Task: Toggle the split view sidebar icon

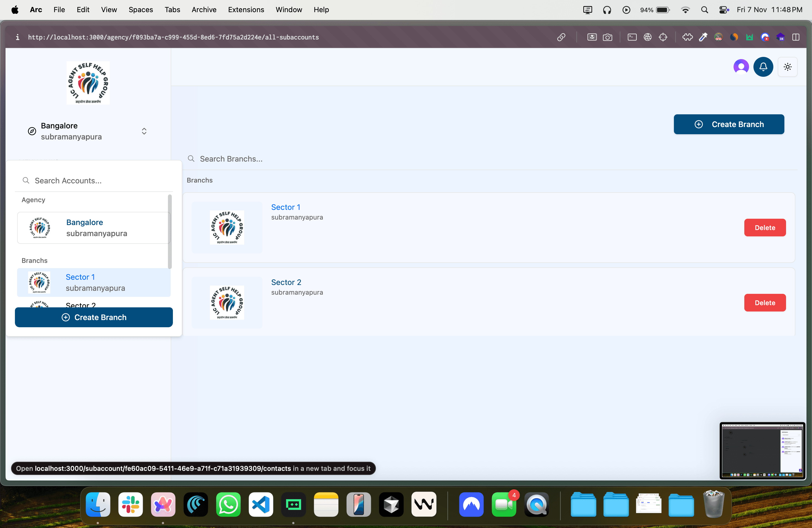Action: coord(796,37)
